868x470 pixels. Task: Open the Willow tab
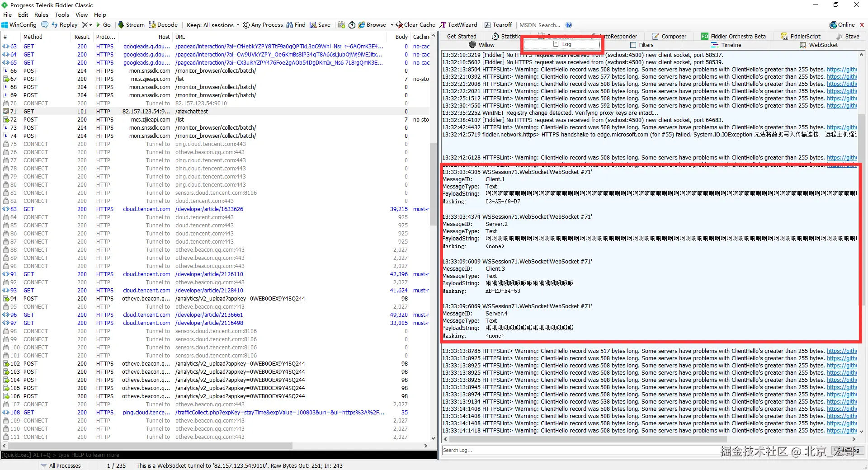(x=481, y=45)
